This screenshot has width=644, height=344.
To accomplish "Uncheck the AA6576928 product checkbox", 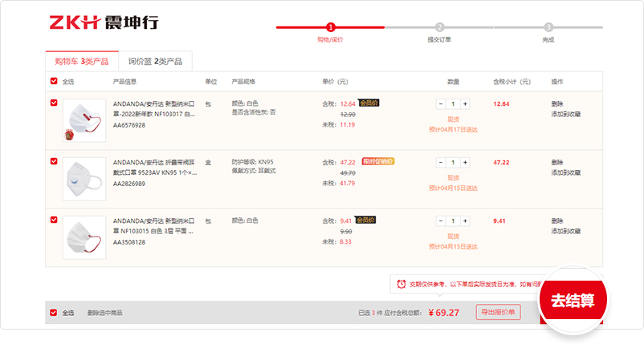I will tap(54, 103).
